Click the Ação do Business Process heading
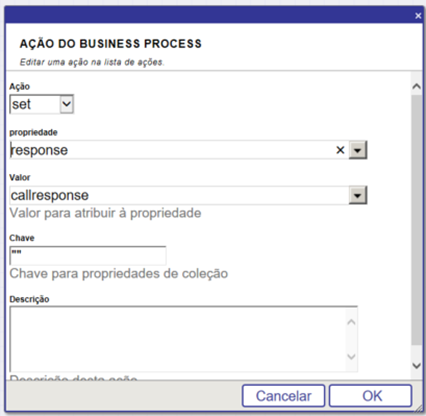426x416 pixels. (x=111, y=44)
